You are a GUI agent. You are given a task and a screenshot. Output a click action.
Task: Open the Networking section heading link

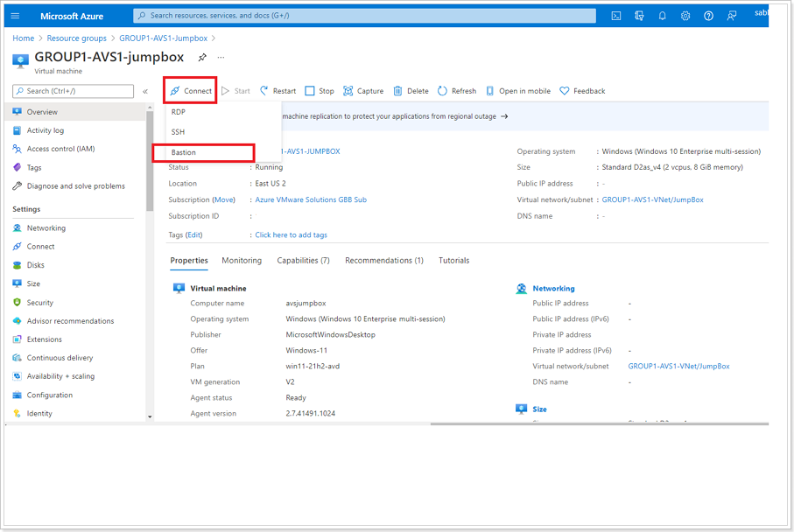click(553, 289)
